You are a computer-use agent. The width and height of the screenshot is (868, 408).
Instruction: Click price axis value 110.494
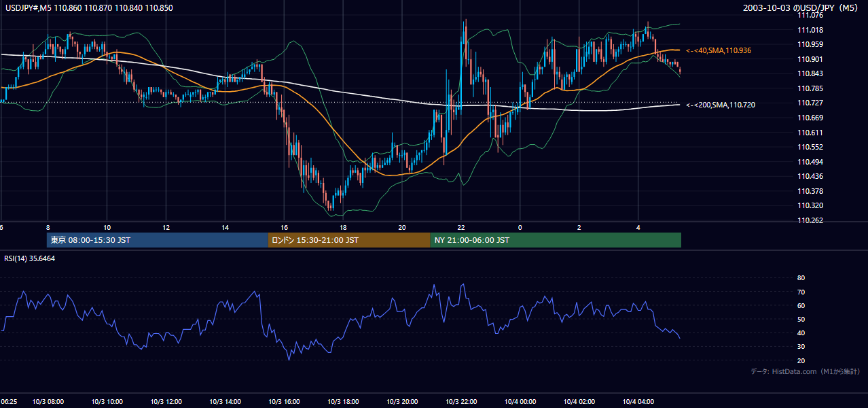(811, 162)
